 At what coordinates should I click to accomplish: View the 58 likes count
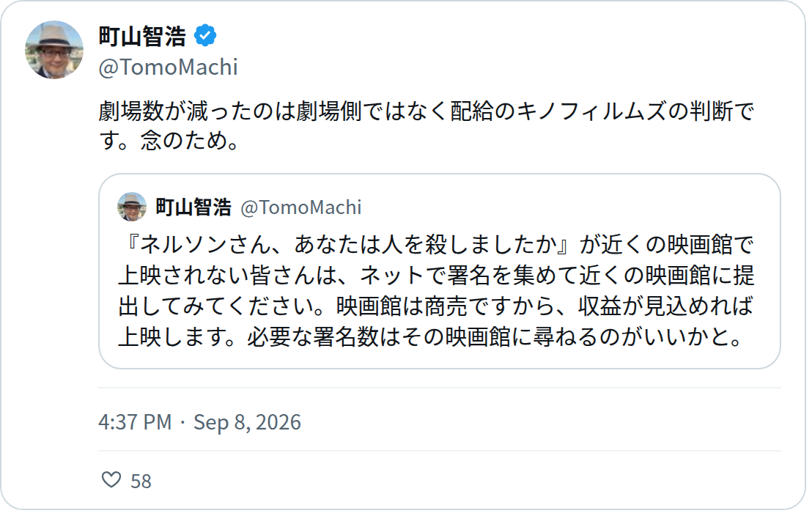click(141, 482)
